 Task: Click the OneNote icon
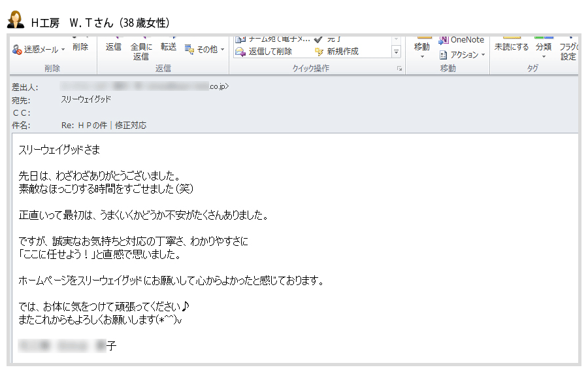[x=444, y=40]
